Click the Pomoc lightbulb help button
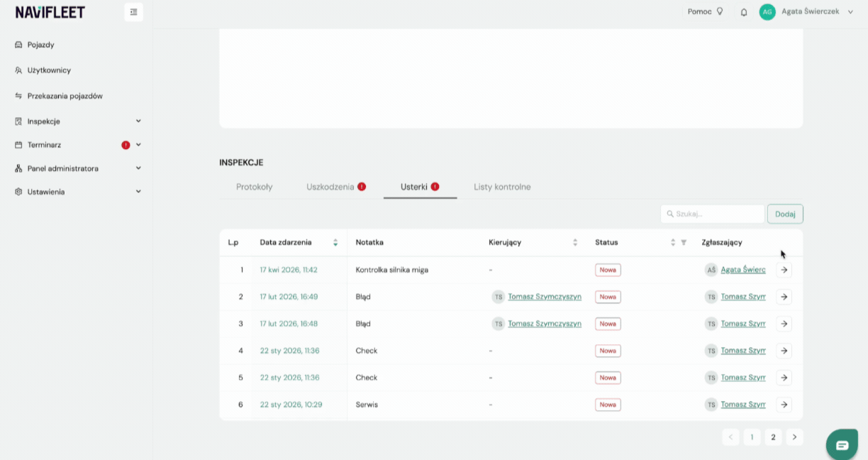868x460 pixels. [706, 11]
